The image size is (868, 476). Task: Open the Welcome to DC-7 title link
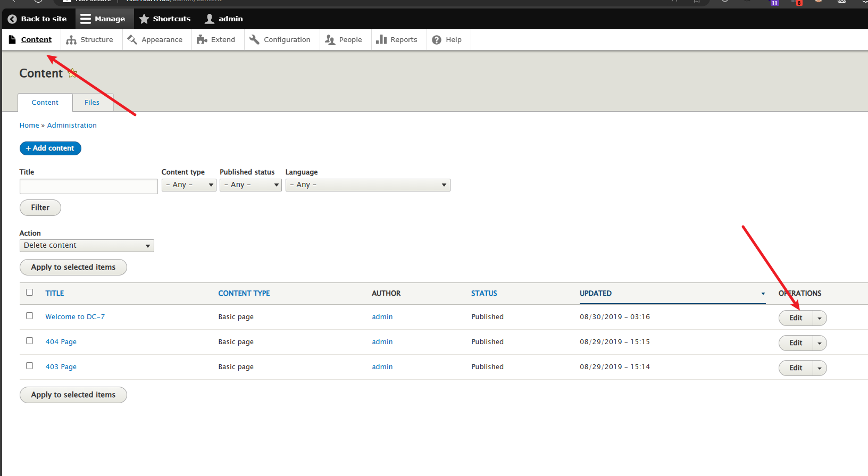point(75,316)
